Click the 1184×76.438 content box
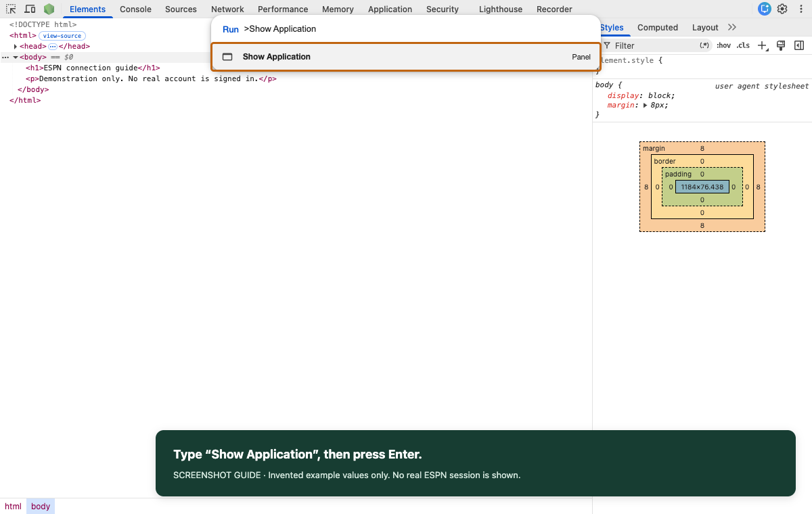This screenshot has height=514, width=812. pyautogui.click(x=702, y=187)
